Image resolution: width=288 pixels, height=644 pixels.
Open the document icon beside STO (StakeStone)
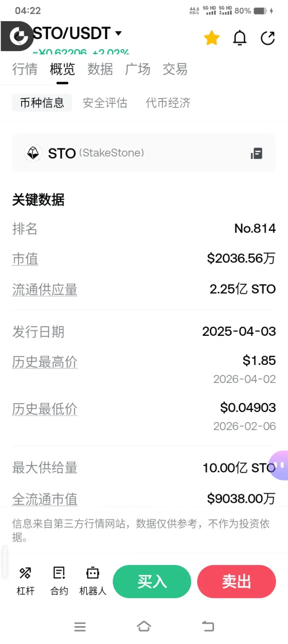(x=257, y=153)
